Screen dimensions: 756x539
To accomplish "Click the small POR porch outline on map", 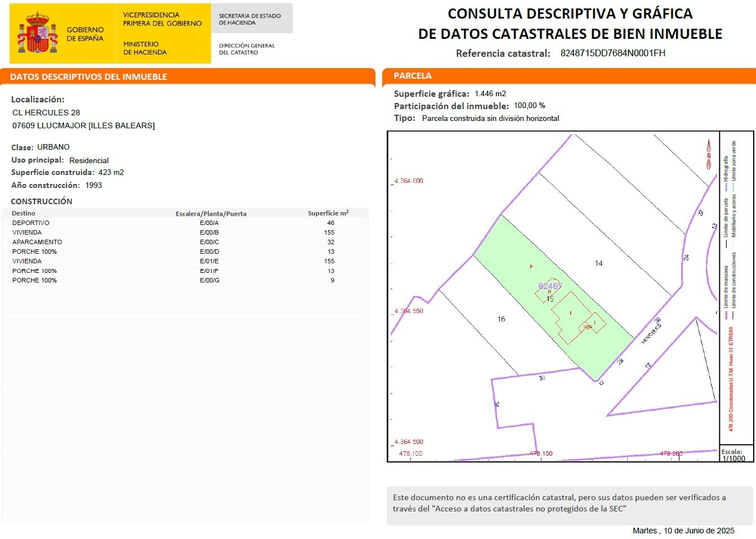I will coord(589,327).
